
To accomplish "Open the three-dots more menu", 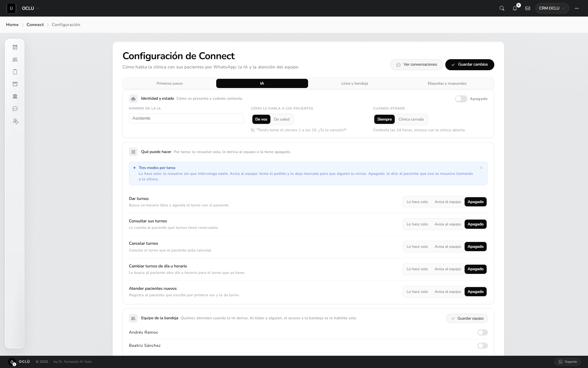I will click(x=577, y=8).
